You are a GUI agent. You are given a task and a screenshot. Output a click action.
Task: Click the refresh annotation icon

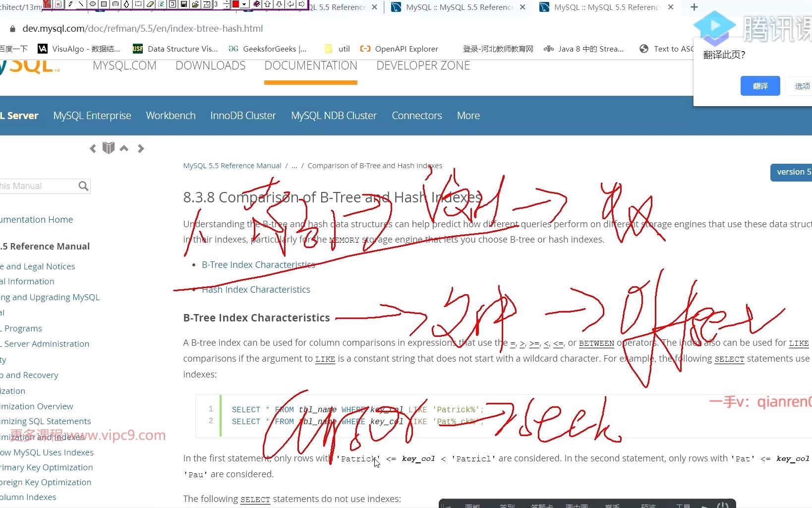pyautogui.click(x=161, y=4)
